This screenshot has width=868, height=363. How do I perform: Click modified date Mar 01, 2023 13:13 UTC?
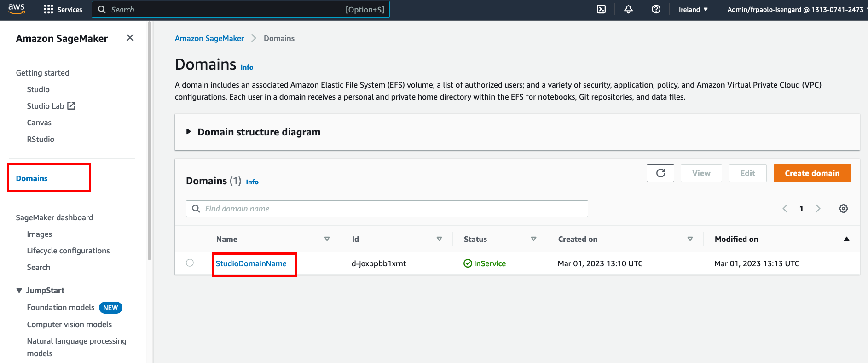click(757, 263)
